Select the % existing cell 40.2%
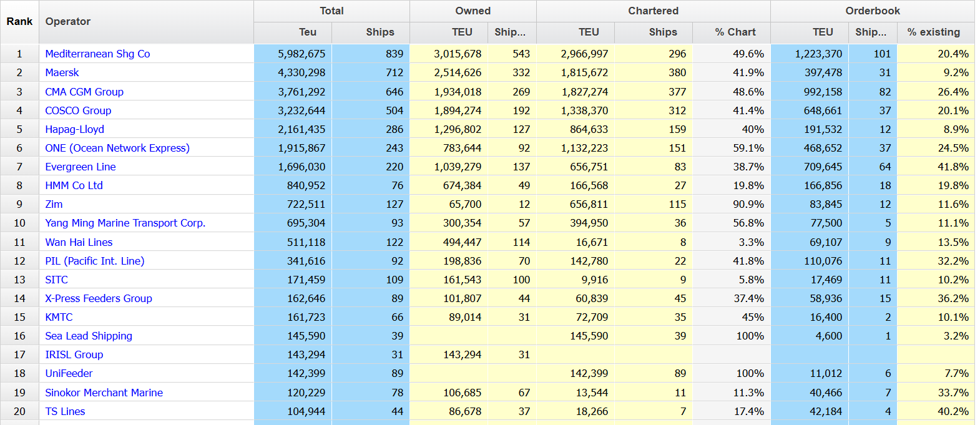This screenshot has width=980, height=425. click(936, 411)
